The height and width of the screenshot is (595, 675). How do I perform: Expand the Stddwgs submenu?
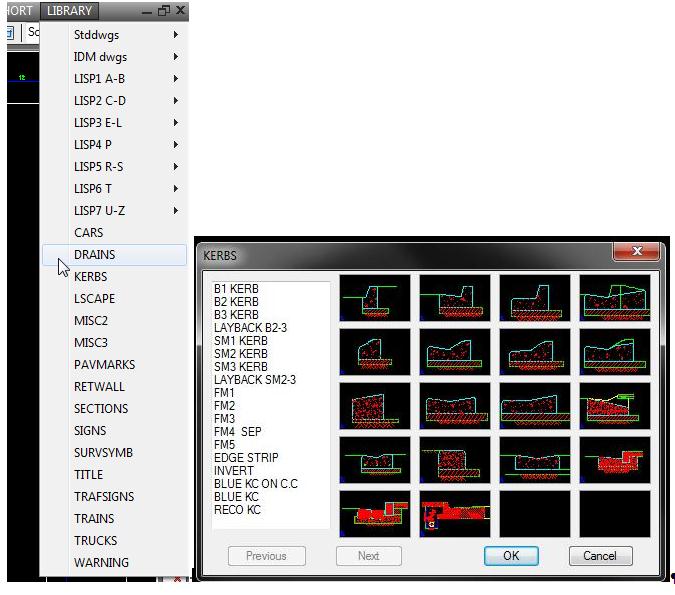coord(115,34)
